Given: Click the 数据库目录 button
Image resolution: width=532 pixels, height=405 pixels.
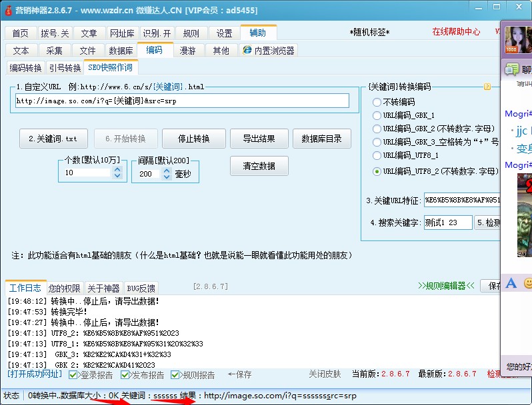Looking at the screenshot, I should click(x=321, y=139).
